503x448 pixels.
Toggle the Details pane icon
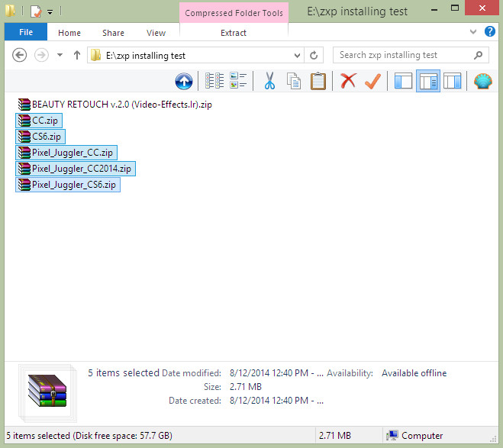(428, 81)
